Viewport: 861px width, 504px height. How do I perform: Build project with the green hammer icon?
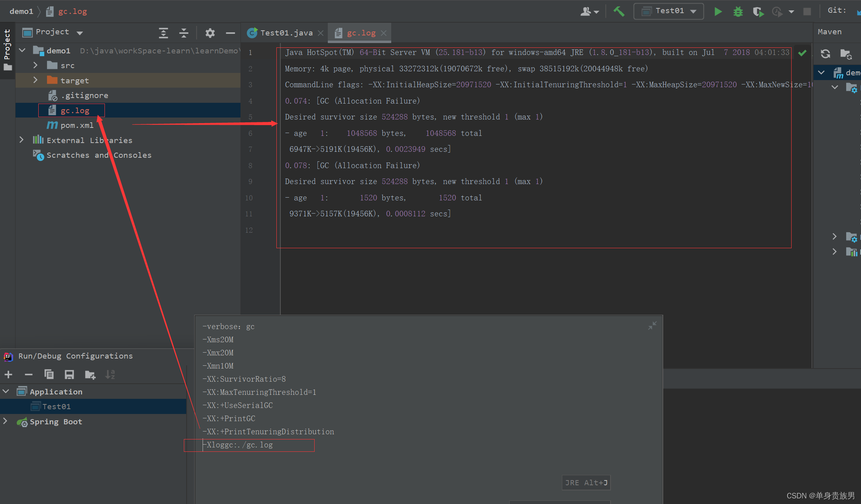pos(619,12)
